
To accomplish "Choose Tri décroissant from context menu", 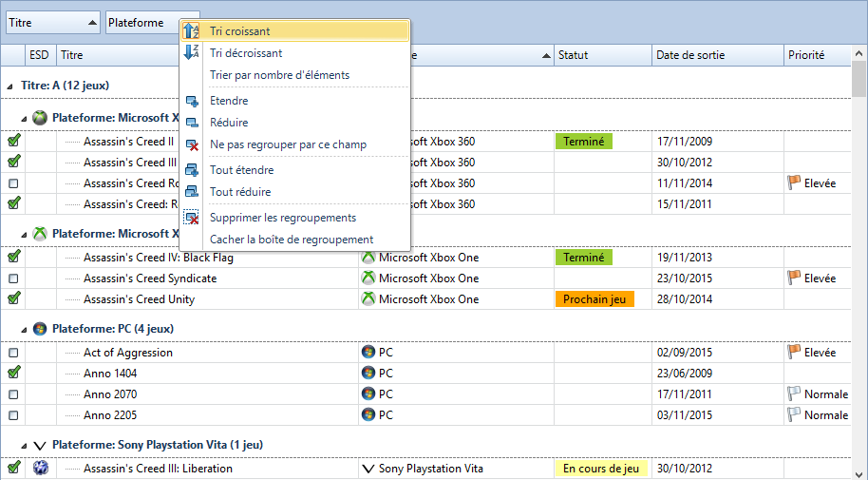I will click(x=295, y=53).
